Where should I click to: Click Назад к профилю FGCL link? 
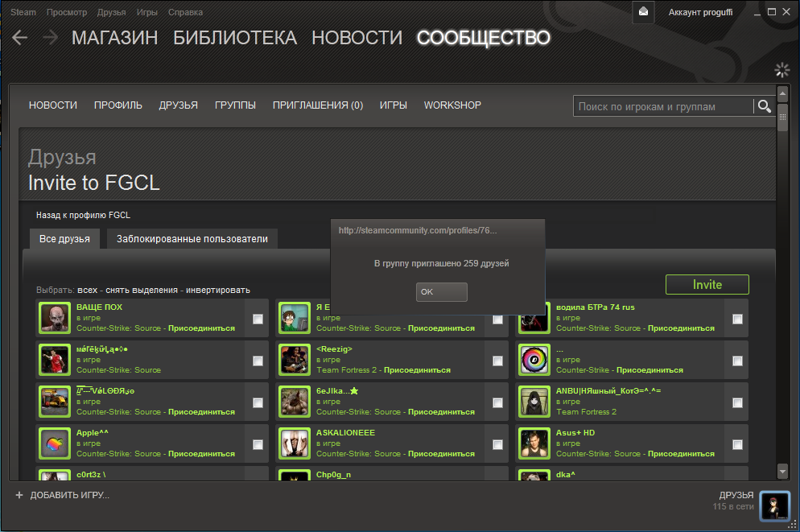coord(83,215)
